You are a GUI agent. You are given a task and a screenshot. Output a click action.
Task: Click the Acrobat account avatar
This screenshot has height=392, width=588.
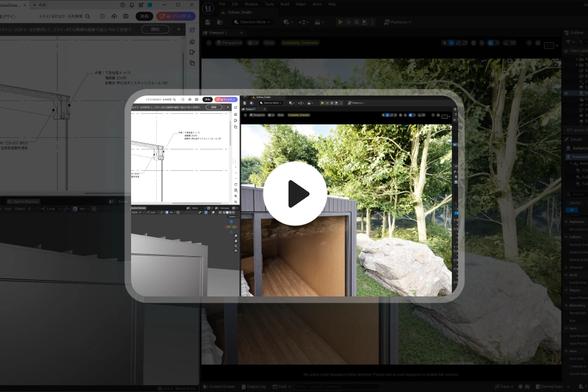(150, 5)
